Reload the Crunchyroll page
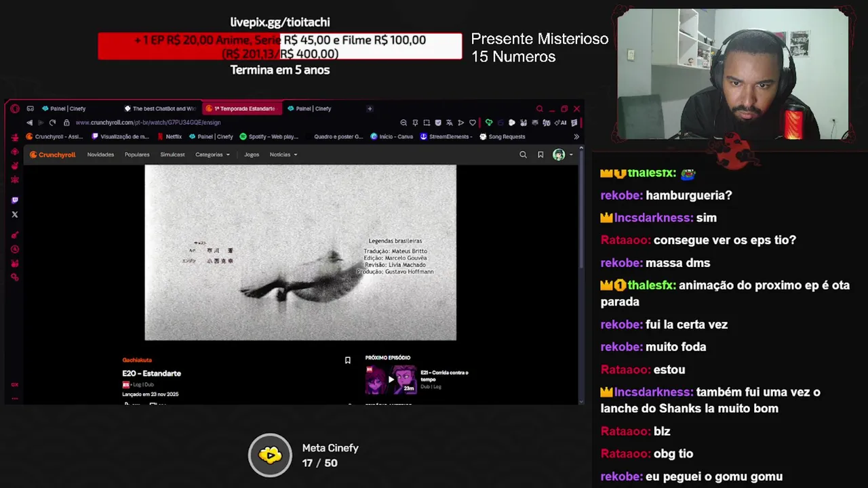Viewport: 868px width, 488px height. tap(52, 123)
